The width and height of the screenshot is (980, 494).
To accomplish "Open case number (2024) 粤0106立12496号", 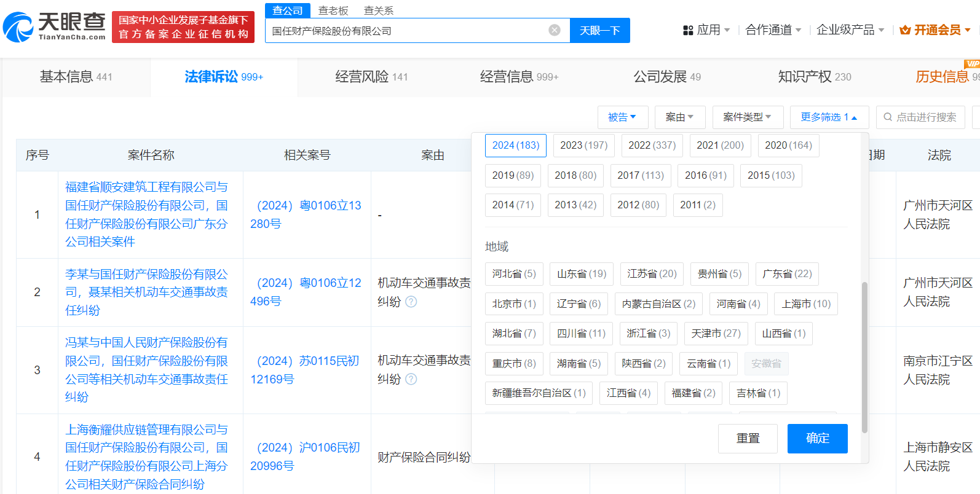I will pyautogui.click(x=306, y=292).
